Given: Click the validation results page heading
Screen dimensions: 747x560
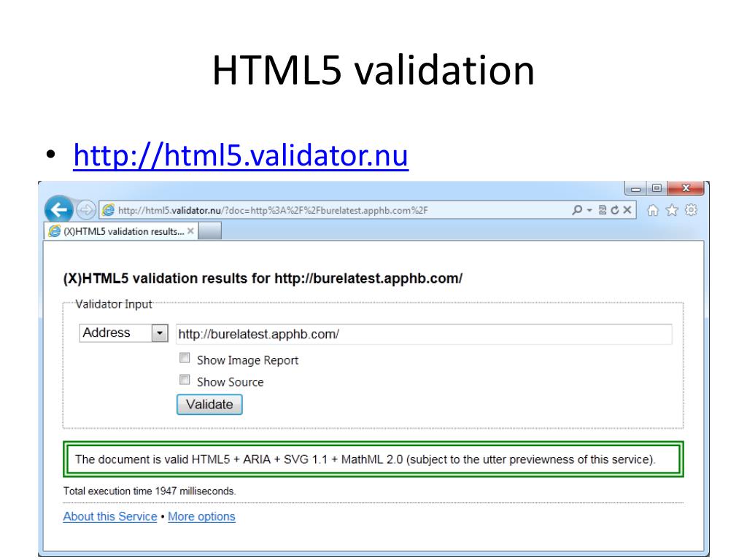Looking at the screenshot, I should [x=263, y=278].
